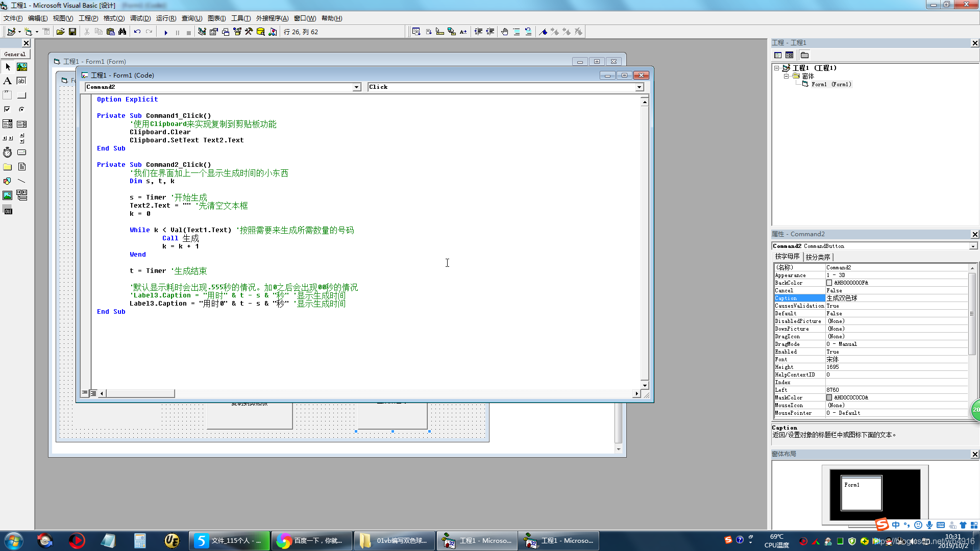Collapse the 工程1 project tree node
The height and width of the screenshot is (551, 980).
pyautogui.click(x=776, y=68)
